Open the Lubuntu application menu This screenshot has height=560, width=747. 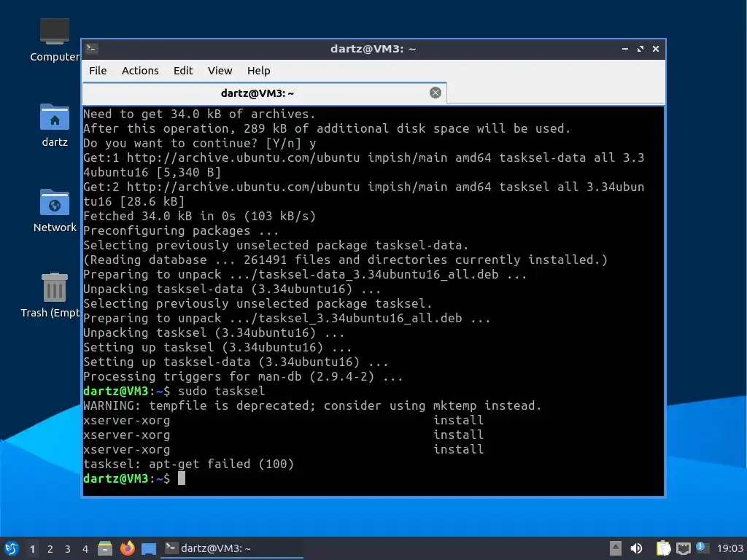point(12,548)
